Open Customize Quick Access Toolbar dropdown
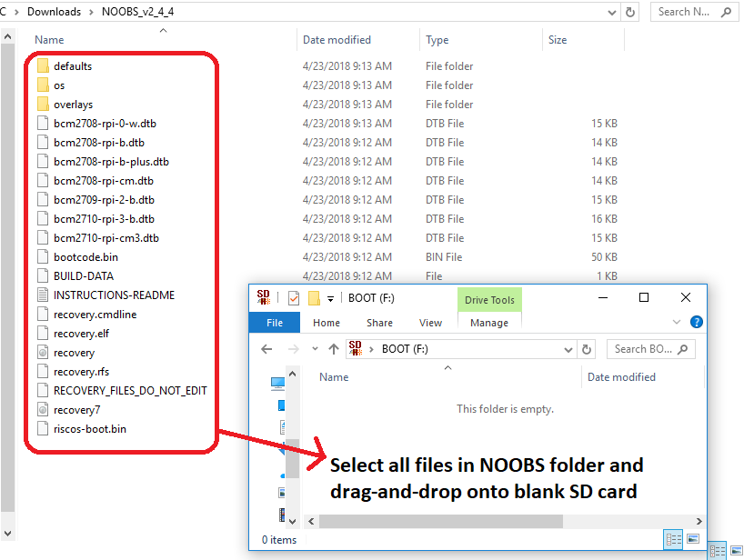This screenshot has height=560, width=744. point(331,299)
